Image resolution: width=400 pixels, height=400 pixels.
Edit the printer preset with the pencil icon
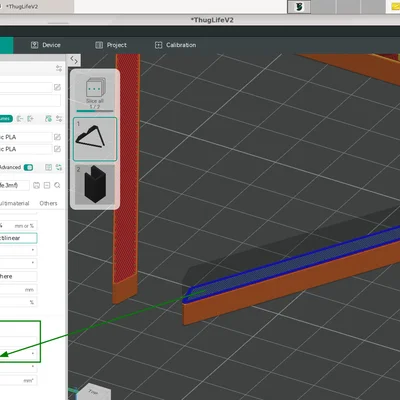(x=57, y=87)
